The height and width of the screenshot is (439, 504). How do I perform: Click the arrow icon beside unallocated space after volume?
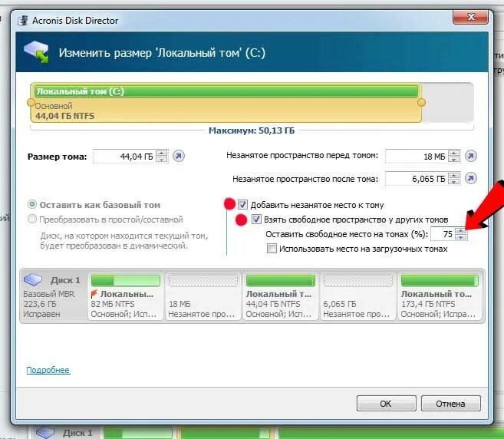point(470,178)
